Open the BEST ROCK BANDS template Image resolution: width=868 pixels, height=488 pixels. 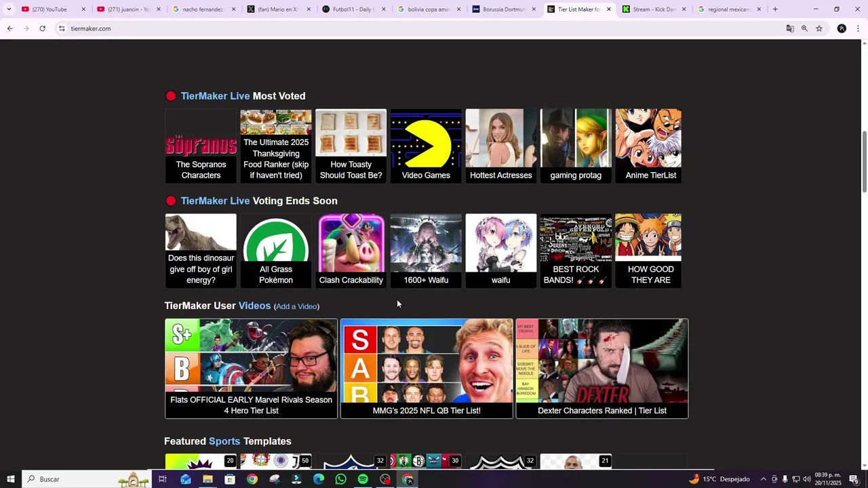(576, 251)
